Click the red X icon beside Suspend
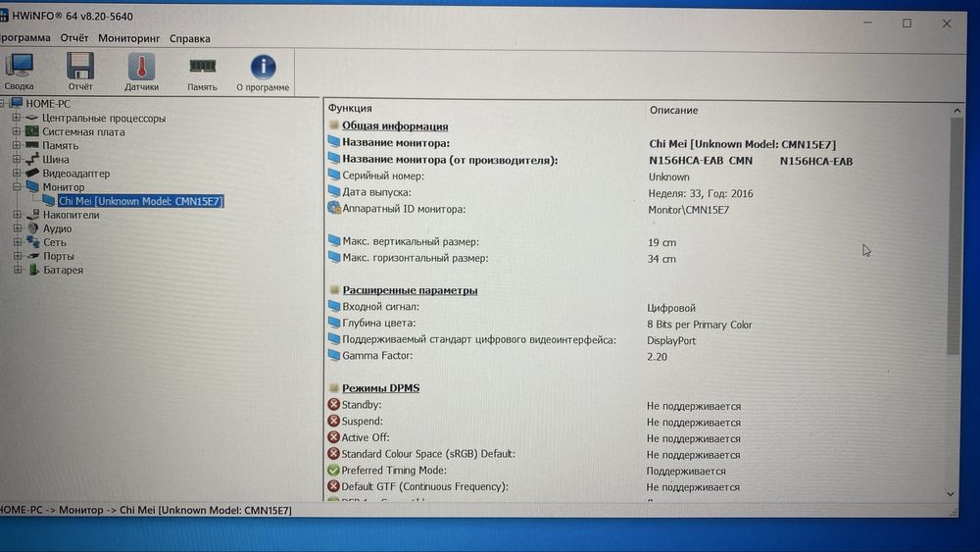980x552 pixels. click(x=334, y=421)
